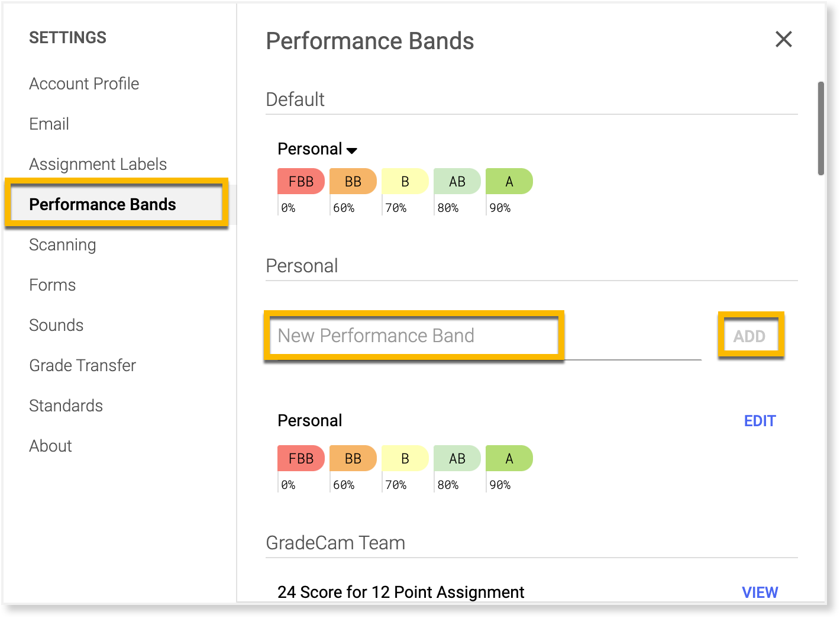The width and height of the screenshot is (840, 618).
Task: Open Account Profile settings
Action: pyautogui.click(x=84, y=84)
